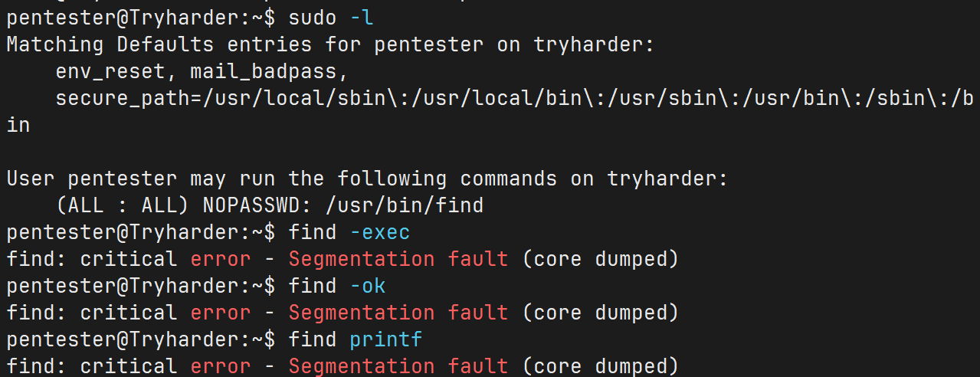Click the "sudo" command word

[313, 18]
